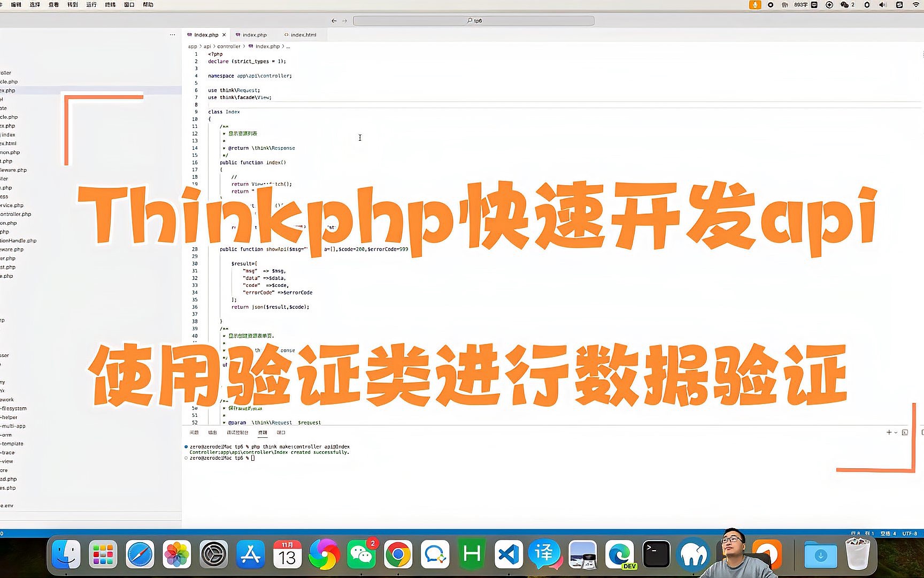Open terminal launch profile dropdown arrow

coord(896,432)
